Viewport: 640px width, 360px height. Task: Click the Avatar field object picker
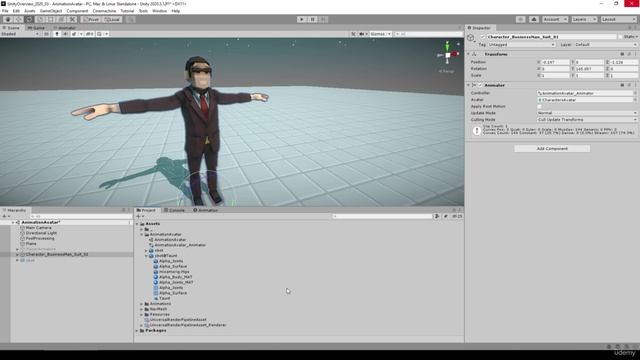pyautogui.click(x=635, y=100)
